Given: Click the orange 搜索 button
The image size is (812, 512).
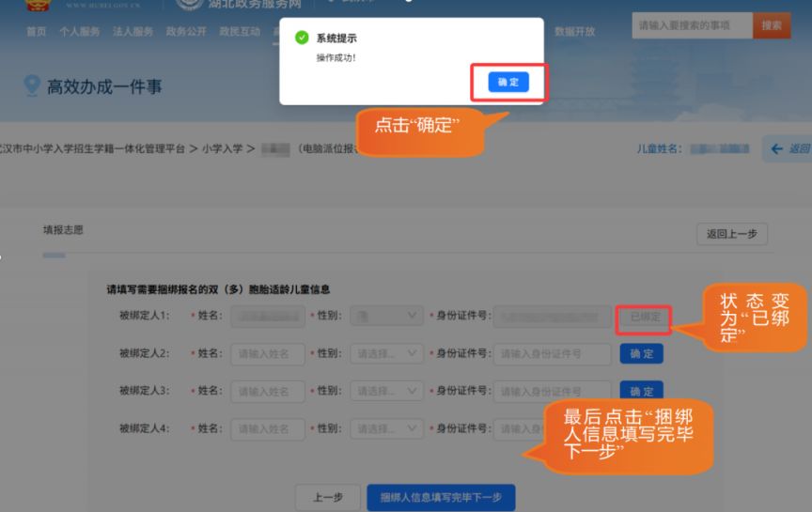Looking at the screenshot, I should click(771, 25).
